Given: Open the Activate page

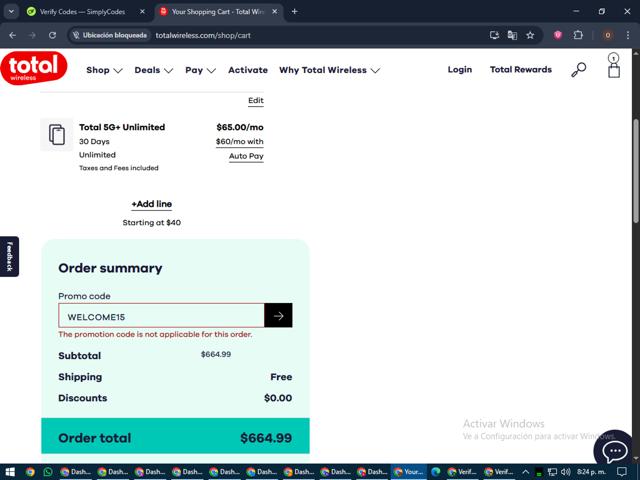Looking at the screenshot, I should coord(248,70).
